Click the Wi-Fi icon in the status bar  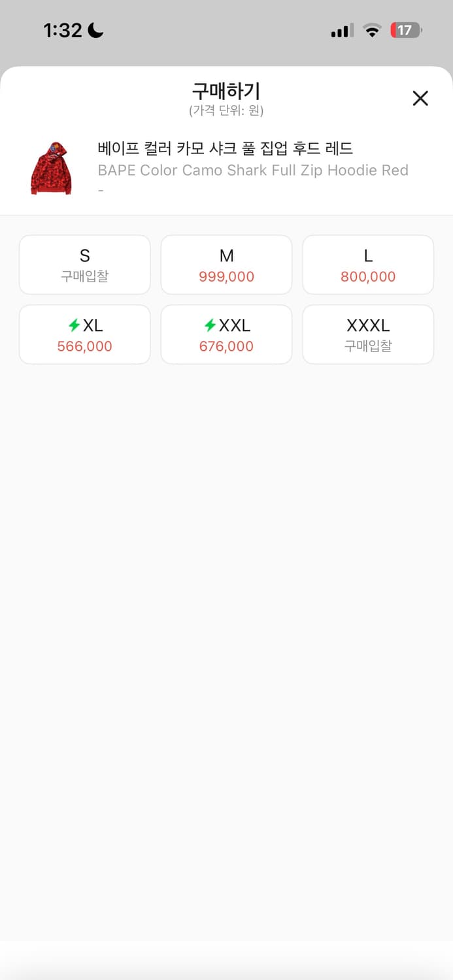(x=372, y=30)
